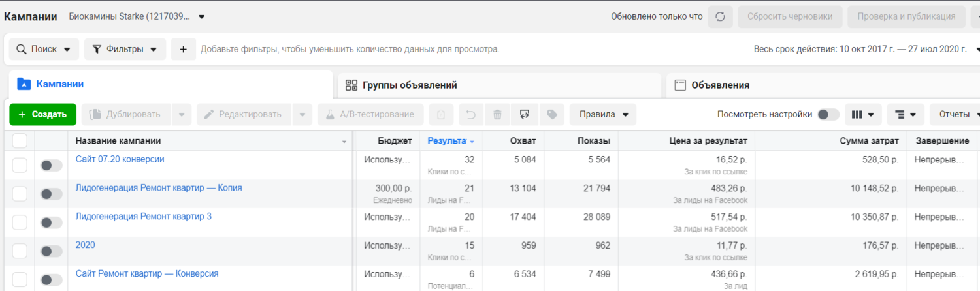
Task: Open the Отчеты dropdown
Action: [955, 115]
